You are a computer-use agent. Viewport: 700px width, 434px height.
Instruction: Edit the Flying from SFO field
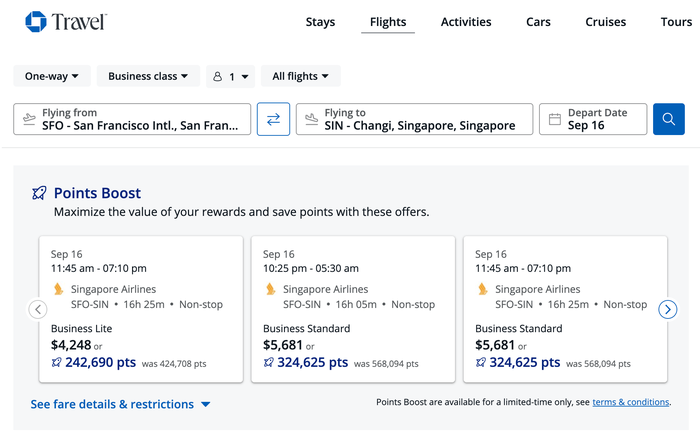tap(132, 119)
